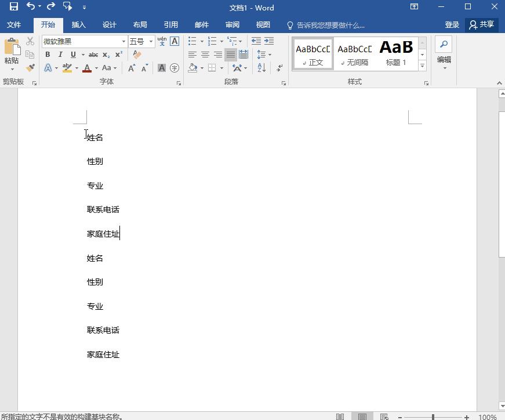505x420 pixels.
Task: Open the font name dropdown
Action: pyautogui.click(x=123, y=41)
